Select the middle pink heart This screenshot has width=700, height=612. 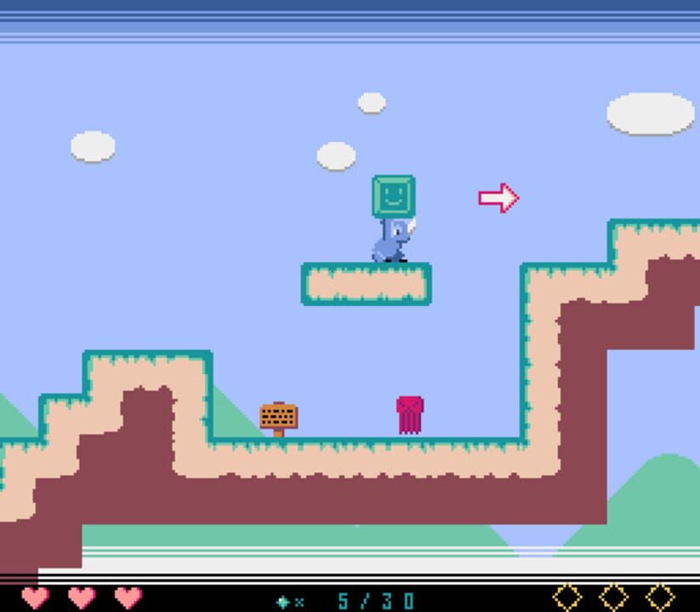coord(82,597)
